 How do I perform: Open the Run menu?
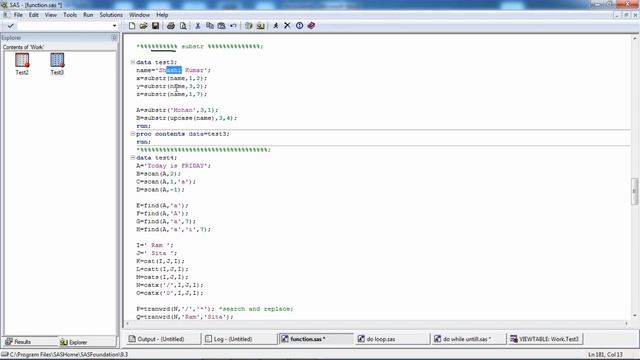point(88,15)
